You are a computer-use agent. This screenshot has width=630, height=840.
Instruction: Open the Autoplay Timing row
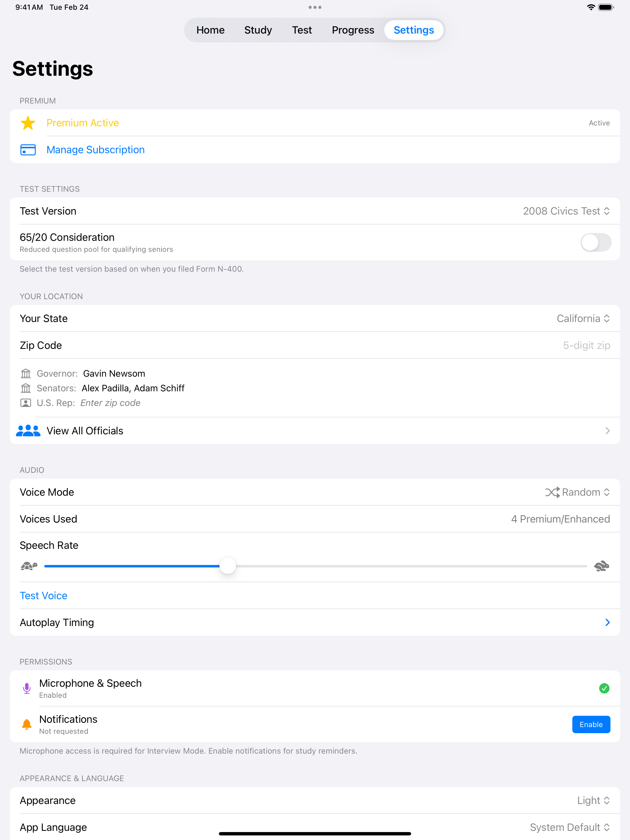pos(315,622)
